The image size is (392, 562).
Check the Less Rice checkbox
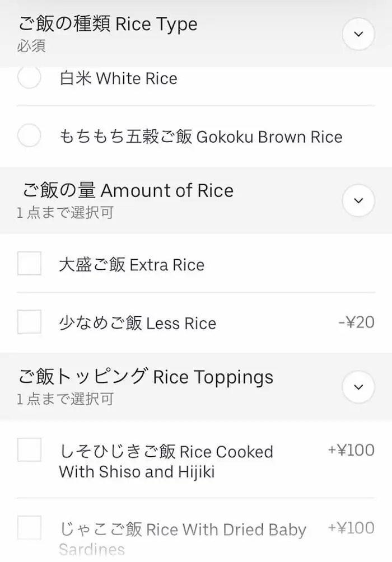click(29, 322)
